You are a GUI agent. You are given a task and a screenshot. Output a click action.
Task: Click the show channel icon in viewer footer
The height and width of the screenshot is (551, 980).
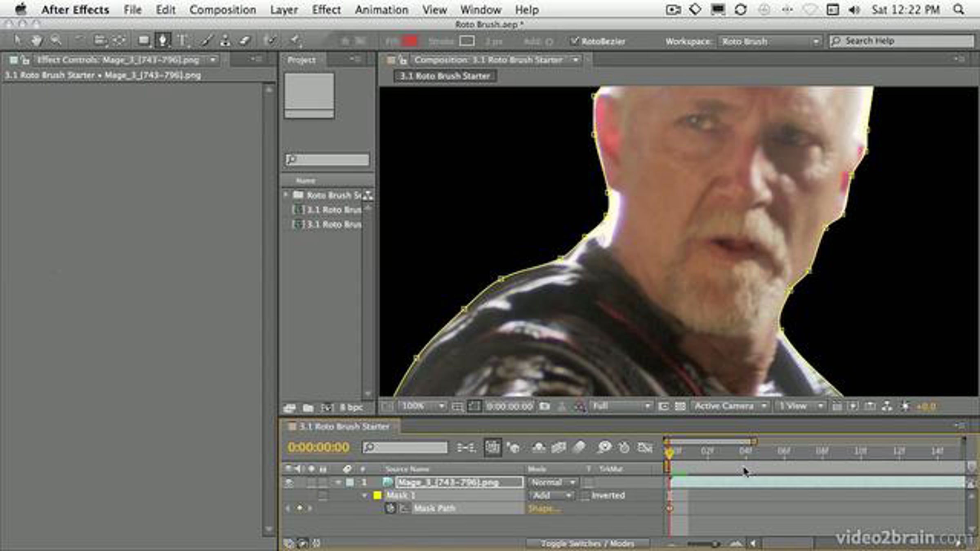click(579, 406)
